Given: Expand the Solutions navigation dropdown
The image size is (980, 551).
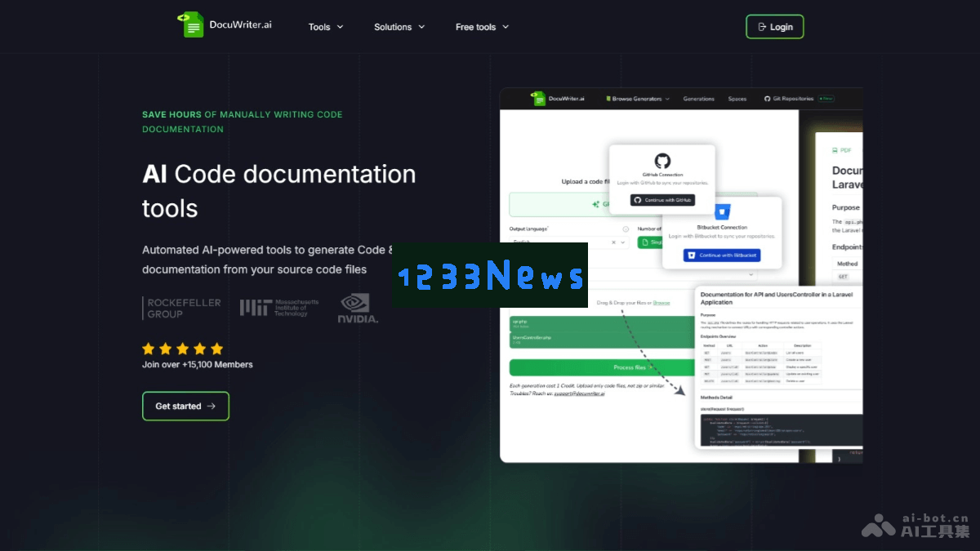Looking at the screenshot, I should pos(399,27).
